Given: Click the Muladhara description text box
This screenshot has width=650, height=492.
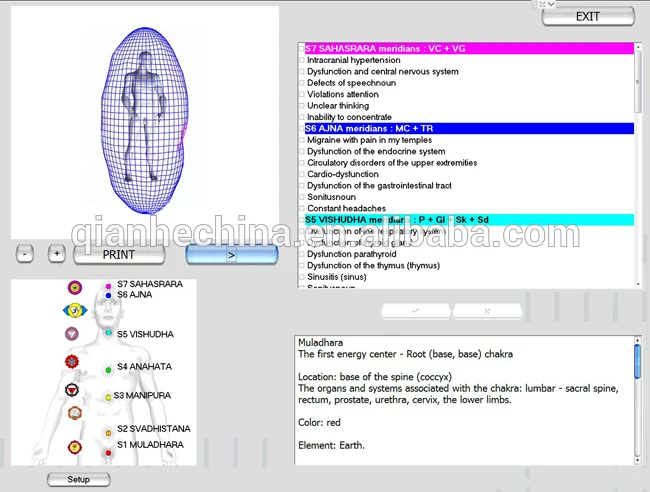Looking at the screenshot, I should tap(464, 400).
